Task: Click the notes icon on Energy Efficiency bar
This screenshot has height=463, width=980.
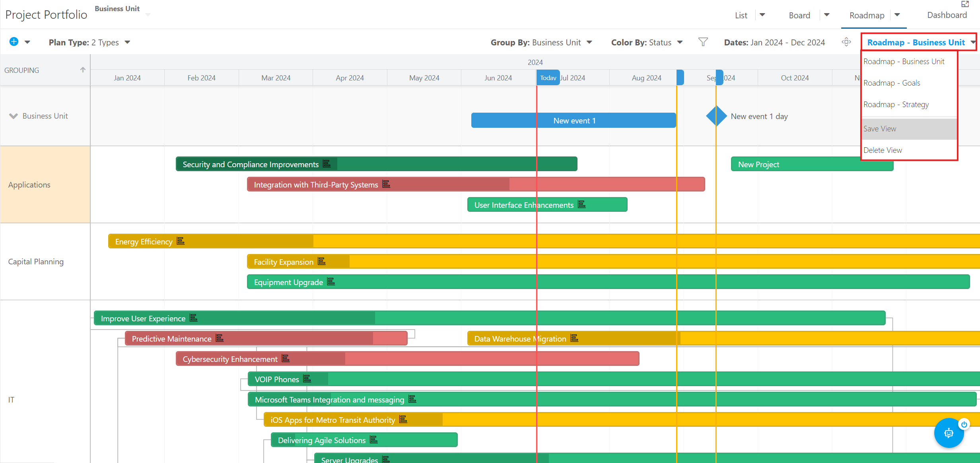Action: (x=181, y=241)
